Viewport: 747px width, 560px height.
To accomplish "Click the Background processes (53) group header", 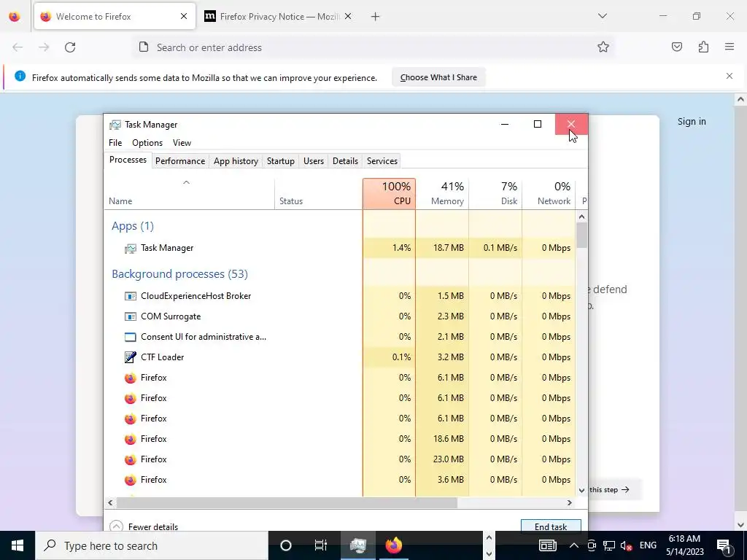I will coord(179,274).
